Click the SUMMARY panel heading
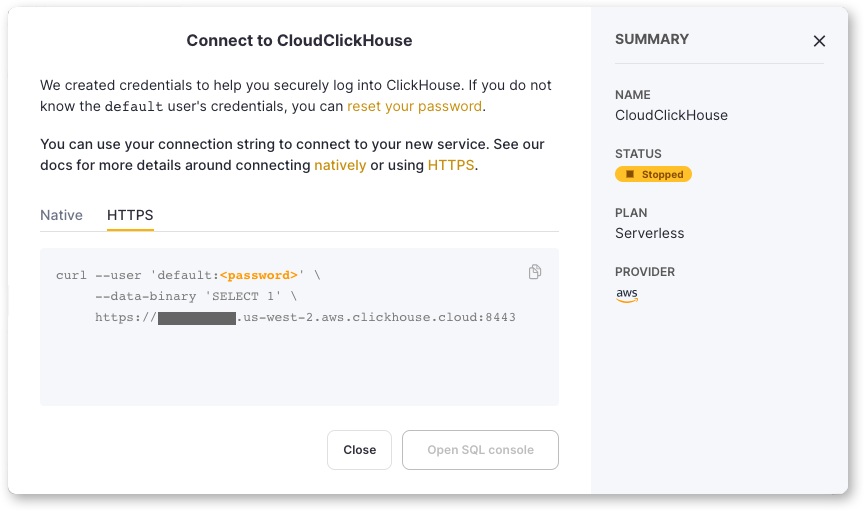 [652, 39]
